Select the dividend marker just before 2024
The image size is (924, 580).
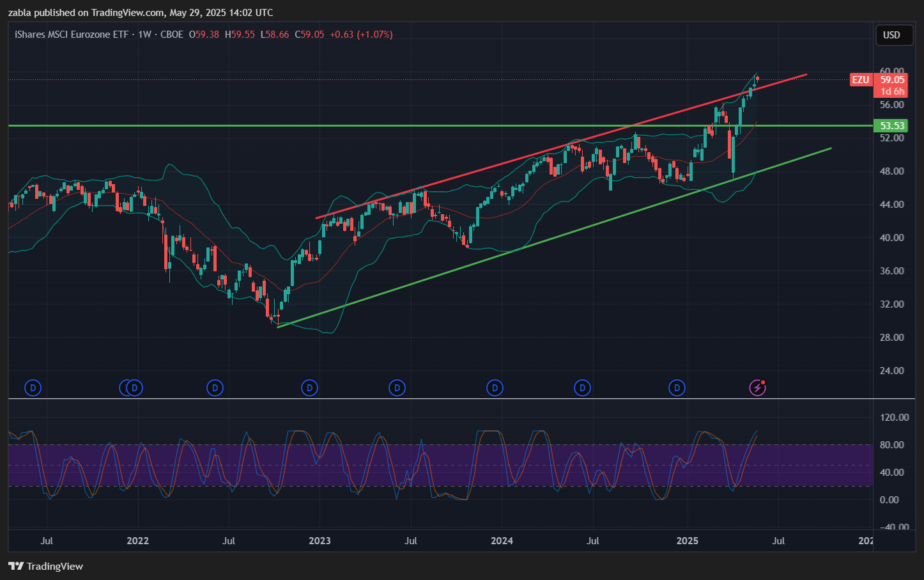point(494,388)
